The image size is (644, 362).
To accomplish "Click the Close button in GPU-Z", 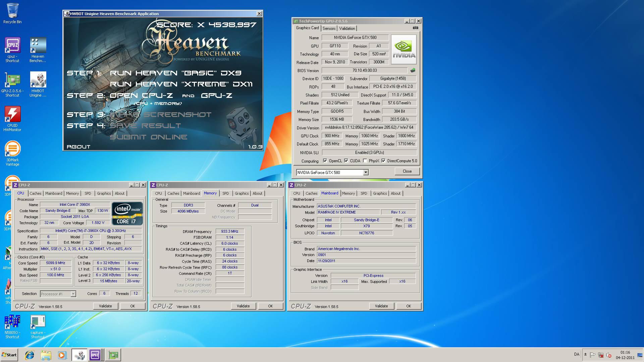I will coord(407,171).
